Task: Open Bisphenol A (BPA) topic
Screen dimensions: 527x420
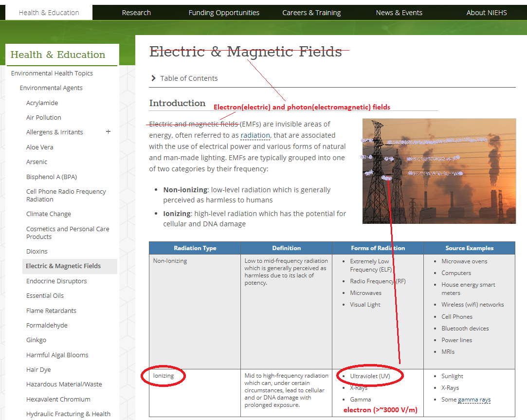Action: (52, 177)
